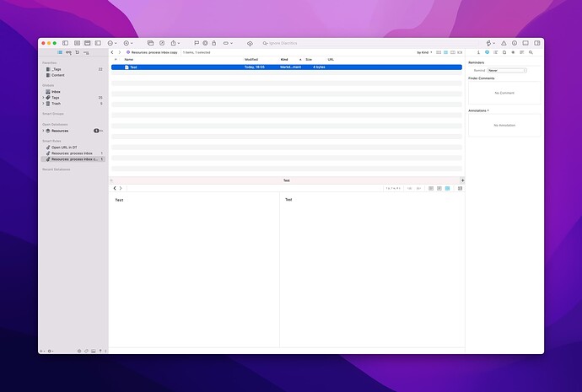Switch the Markdown preview to rendered-only mode
This screenshot has height=392, width=582.
click(439, 188)
